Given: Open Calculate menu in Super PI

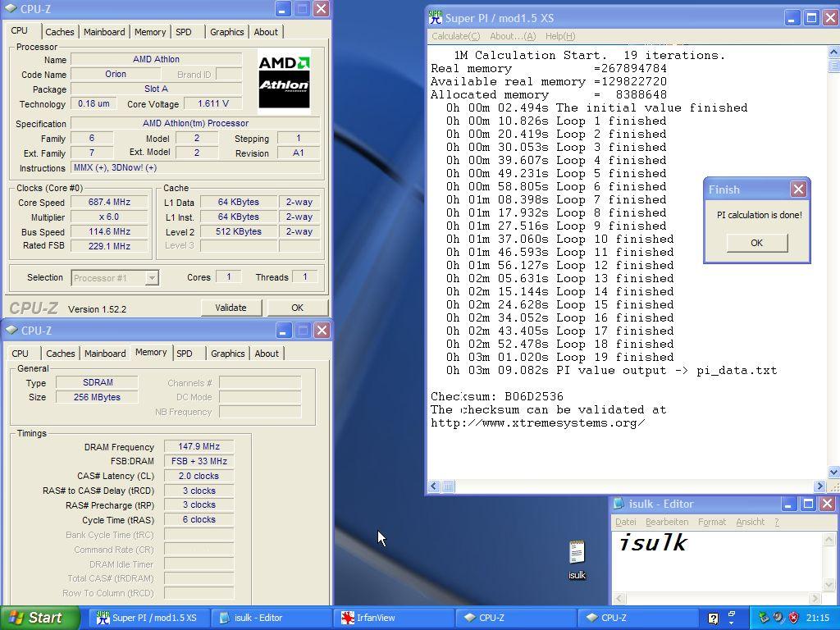Looking at the screenshot, I should coord(456,36).
